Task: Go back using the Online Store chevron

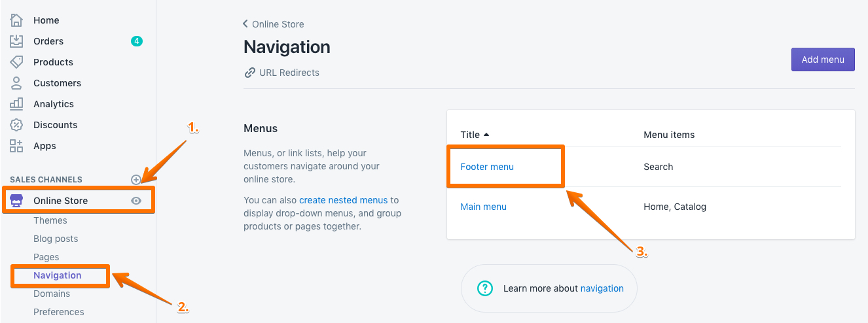Action: pos(245,24)
